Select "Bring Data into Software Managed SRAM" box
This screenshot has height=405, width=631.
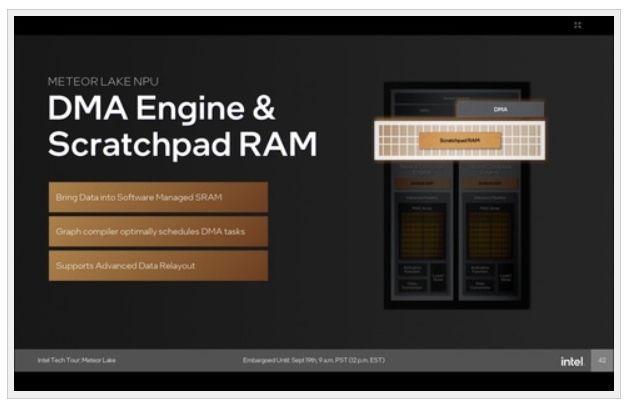coord(158,197)
